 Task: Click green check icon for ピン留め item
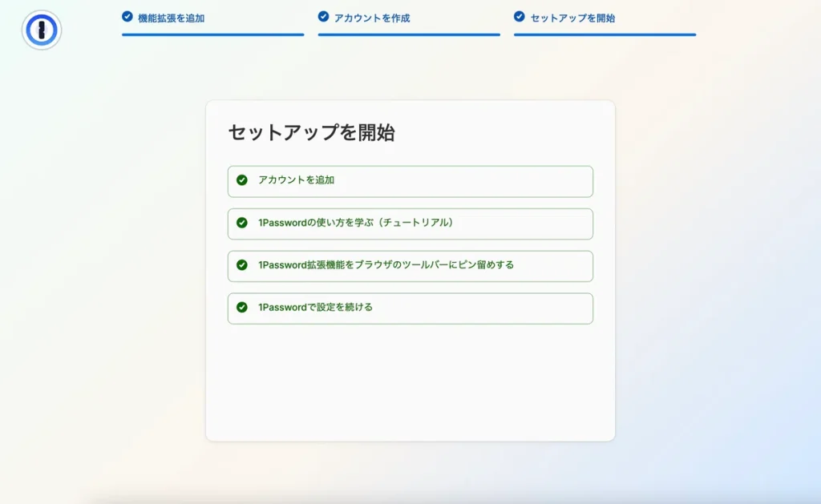coord(242,265)
